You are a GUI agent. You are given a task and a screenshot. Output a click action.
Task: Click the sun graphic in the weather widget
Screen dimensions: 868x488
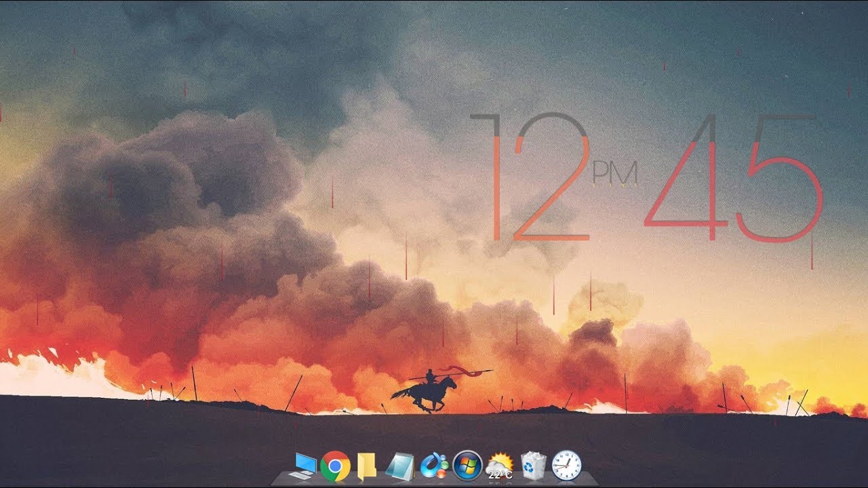[503, 460]
